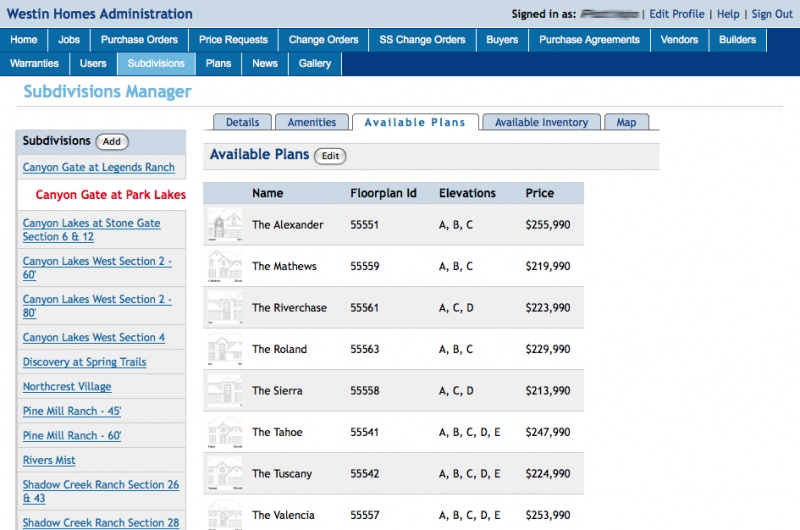Open Price Requests section
This screenshot has height=530, width=800.
tap(233, 40)
